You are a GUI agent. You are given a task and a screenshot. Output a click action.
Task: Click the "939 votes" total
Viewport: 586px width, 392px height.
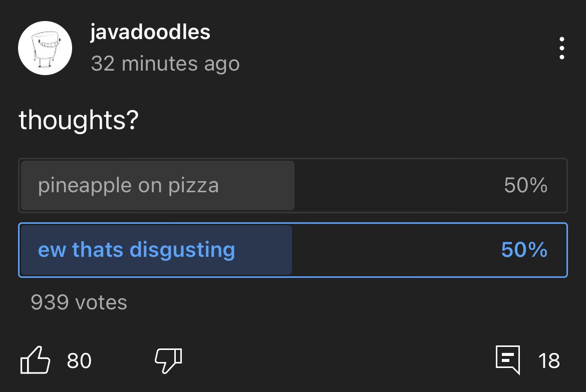(x=79, y=302)
